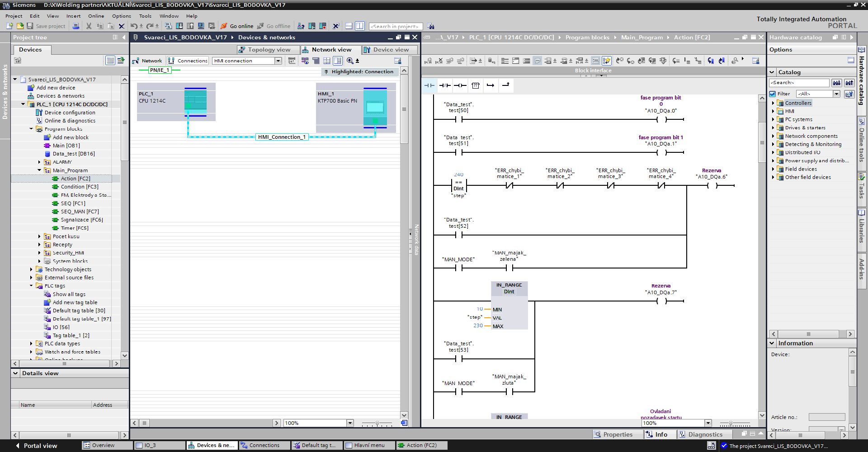Open Device configuration in project tree
This screenshot has height=452, width=868.
[70, 113]
